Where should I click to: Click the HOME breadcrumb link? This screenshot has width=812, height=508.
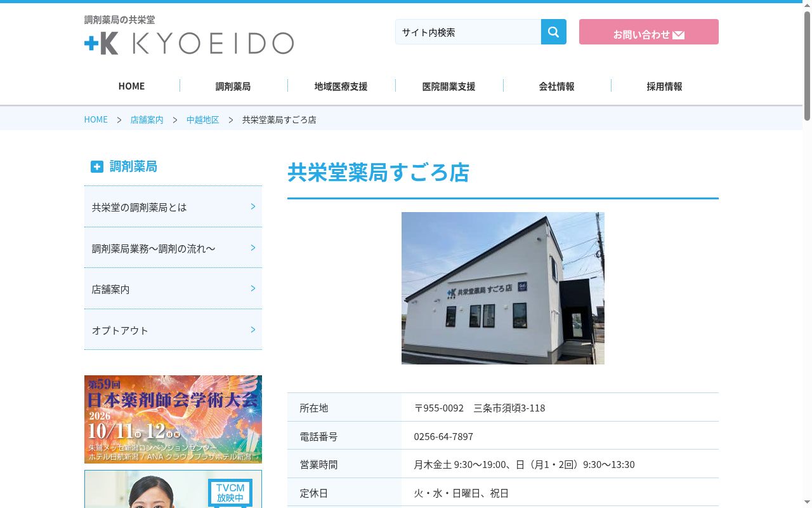(96, 119)
